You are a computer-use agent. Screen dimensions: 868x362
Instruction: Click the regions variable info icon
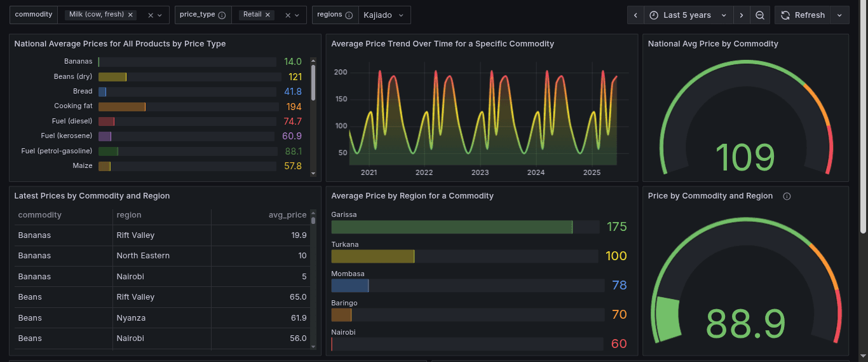pyautogui.click(x=349, y=15)
